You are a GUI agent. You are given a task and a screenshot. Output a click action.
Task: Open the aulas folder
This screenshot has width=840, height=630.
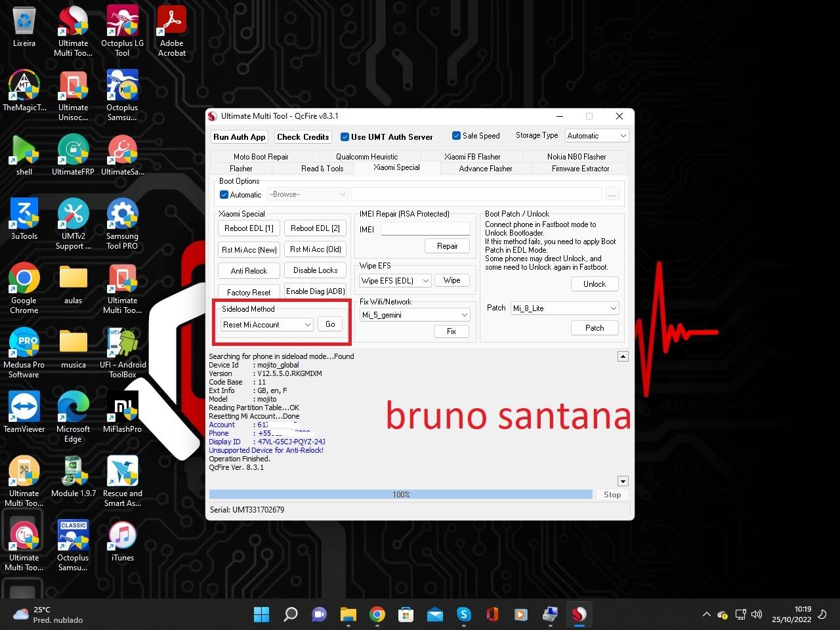(x=73, y=284)
